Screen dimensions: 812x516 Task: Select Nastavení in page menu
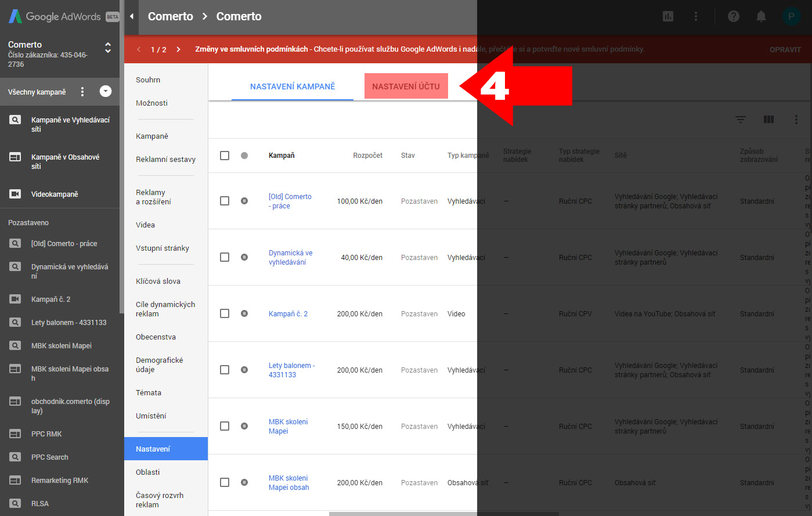tap(166, 449)
